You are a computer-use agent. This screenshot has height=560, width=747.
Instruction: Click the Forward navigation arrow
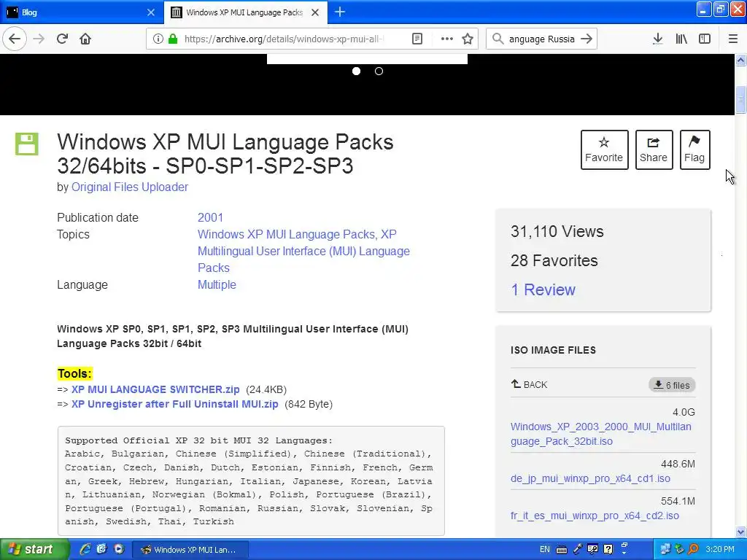pos(39,39)
